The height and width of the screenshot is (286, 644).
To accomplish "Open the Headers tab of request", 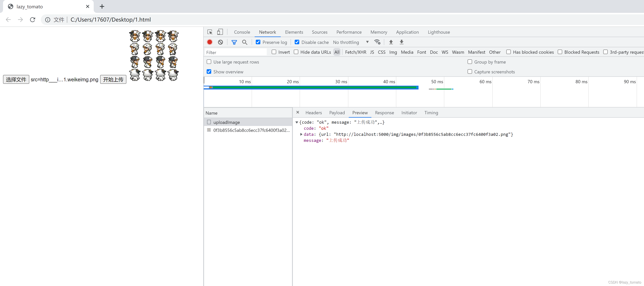I will pos(314,113).
